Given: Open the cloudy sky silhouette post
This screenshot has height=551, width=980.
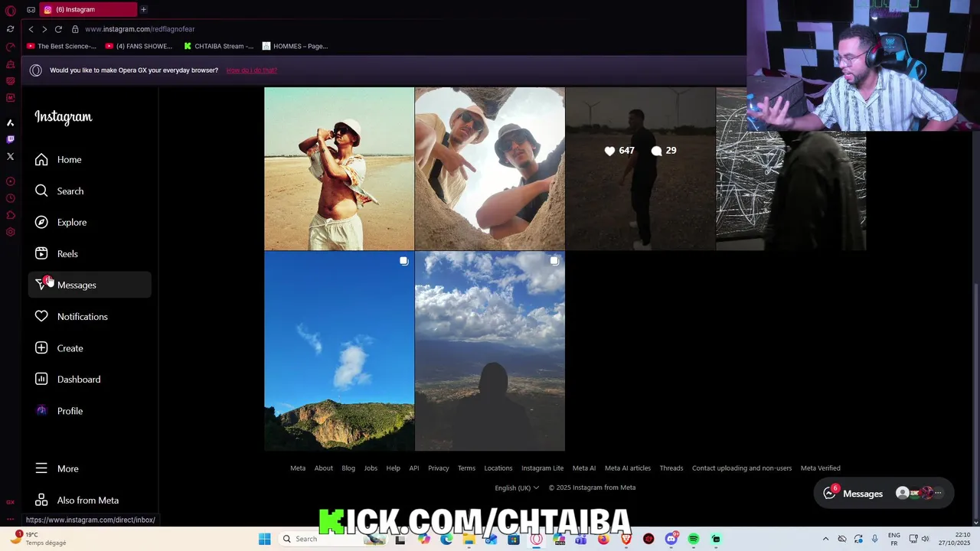Looking at the screenshot, I should click(x=490, y=351).
